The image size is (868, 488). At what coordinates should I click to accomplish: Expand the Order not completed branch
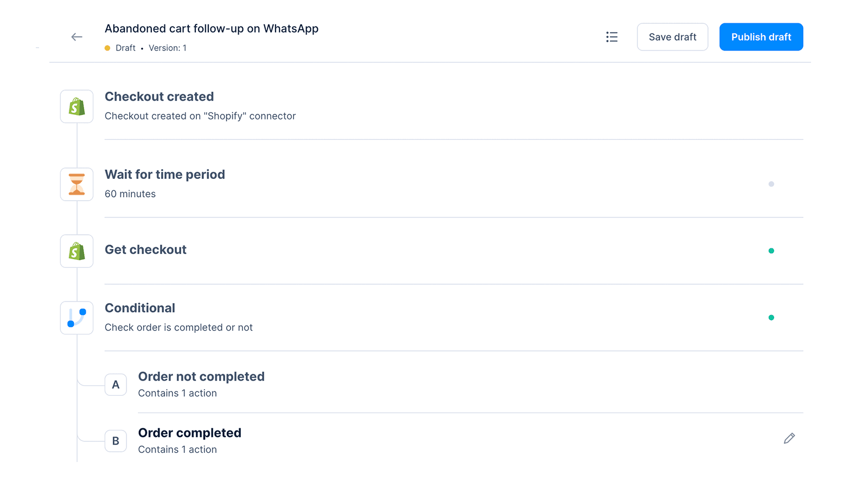(201, 376)
